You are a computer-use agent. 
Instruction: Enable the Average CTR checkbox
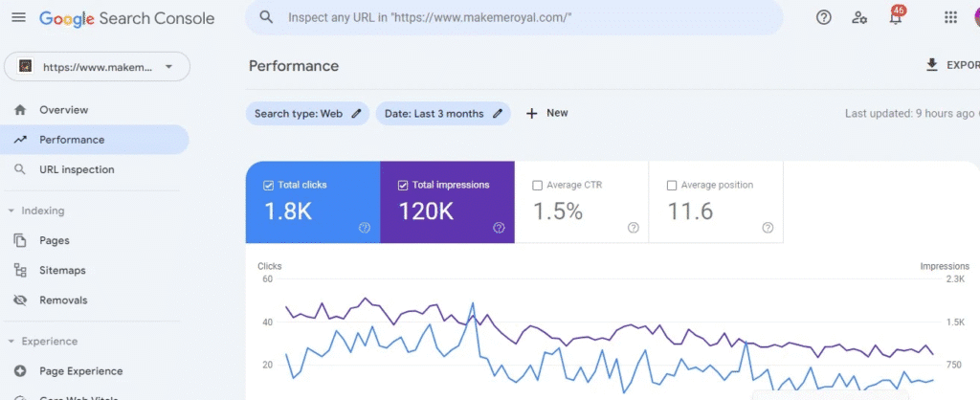[537, 186]
